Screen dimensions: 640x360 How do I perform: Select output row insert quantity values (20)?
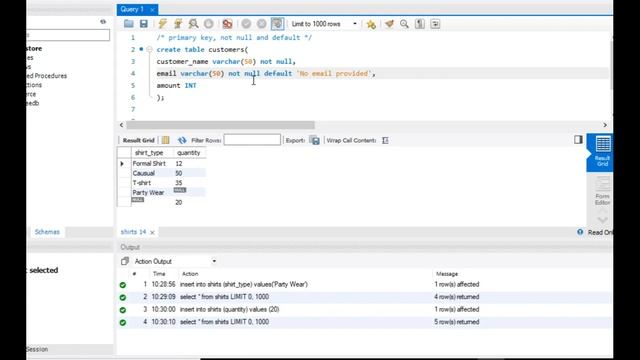(x=363, y=309)
